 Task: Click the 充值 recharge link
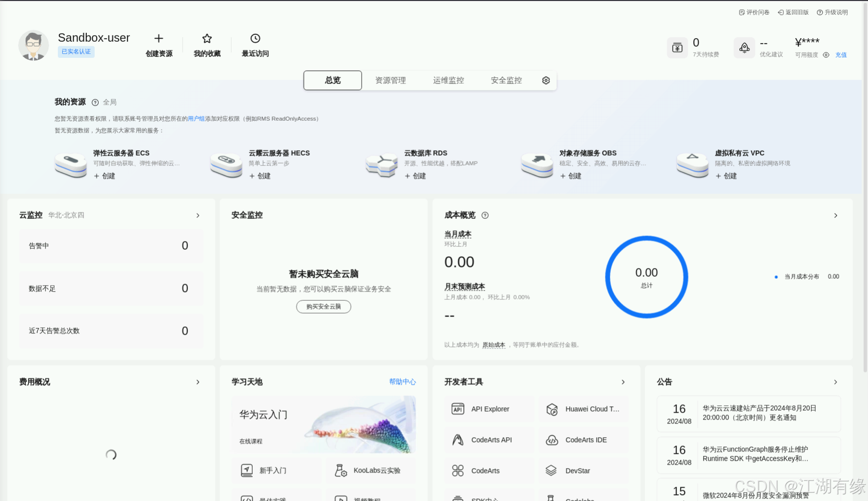841,55
